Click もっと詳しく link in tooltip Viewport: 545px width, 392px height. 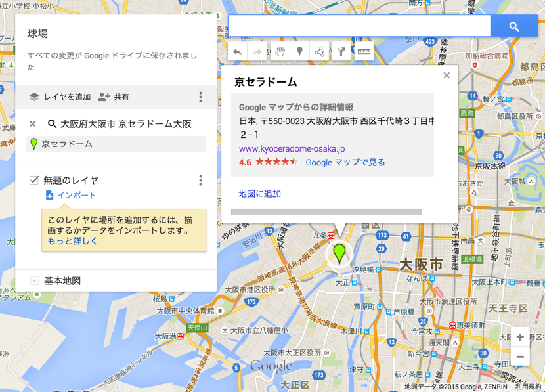point(72,241)
